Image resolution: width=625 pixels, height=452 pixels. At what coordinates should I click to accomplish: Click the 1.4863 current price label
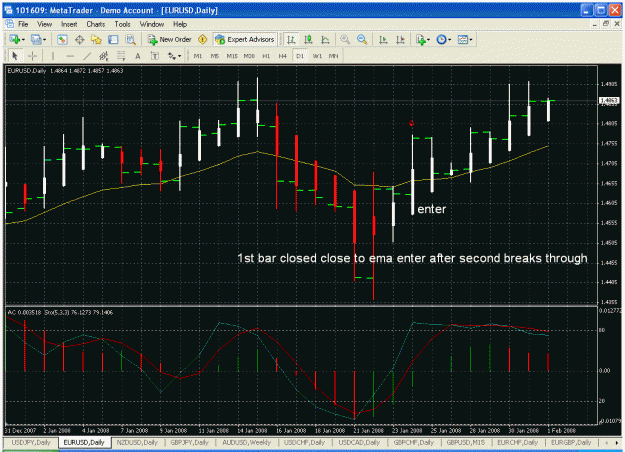coord(609,101)
